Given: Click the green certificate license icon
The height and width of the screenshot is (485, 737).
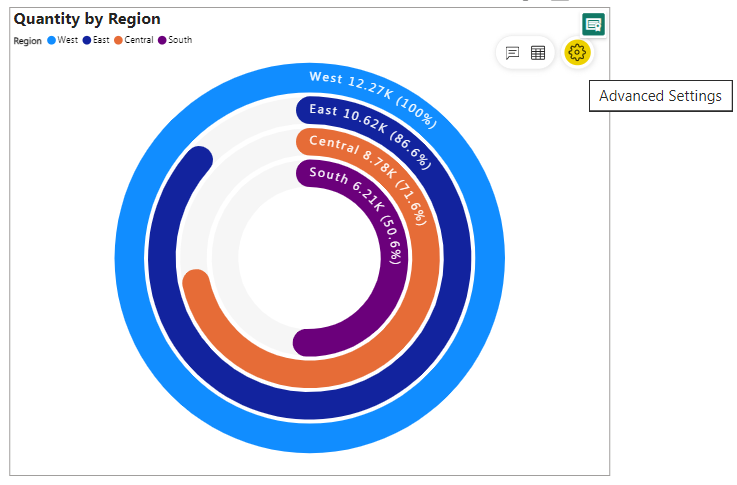Looking at the screenshot, I should tap(594, 25).
